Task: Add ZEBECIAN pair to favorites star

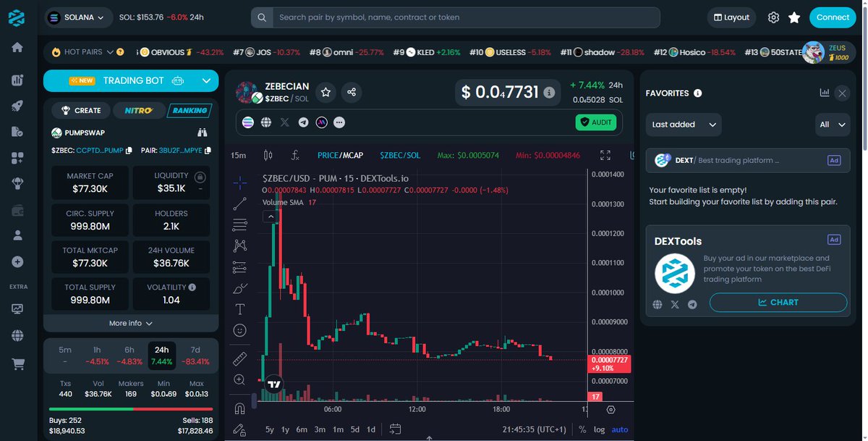Action: (x=326, y=92)
